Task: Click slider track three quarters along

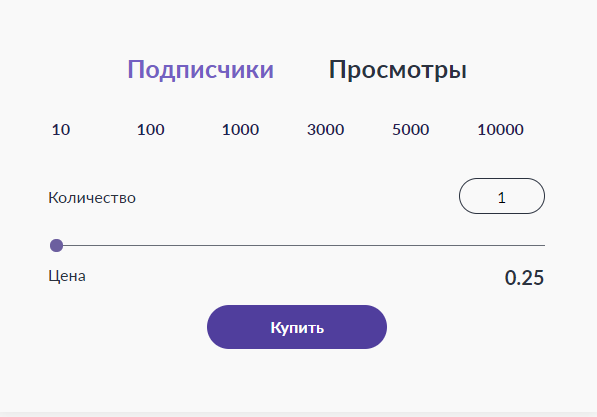Action: point(421,246)
